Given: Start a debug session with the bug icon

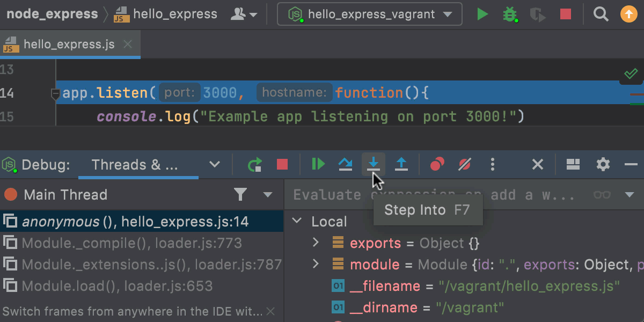Looking at the screenshot, I should coord(510,14).
